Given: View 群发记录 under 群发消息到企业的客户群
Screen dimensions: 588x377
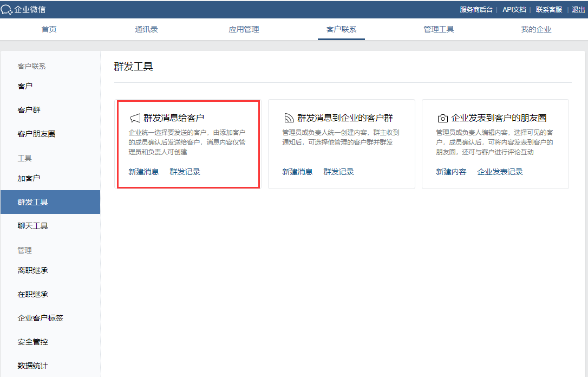Looking at the screenshot, I should coord(338,172).
